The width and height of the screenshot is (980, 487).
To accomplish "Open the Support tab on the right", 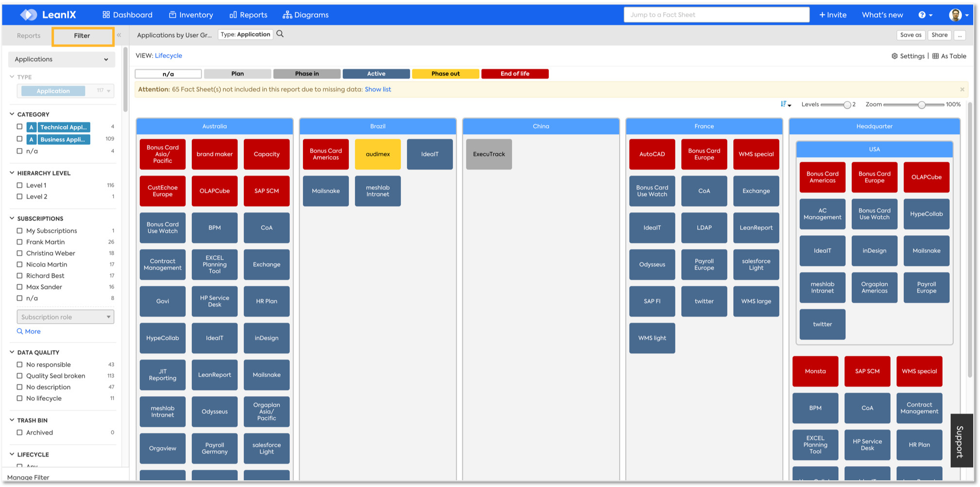I will (961, 441).
